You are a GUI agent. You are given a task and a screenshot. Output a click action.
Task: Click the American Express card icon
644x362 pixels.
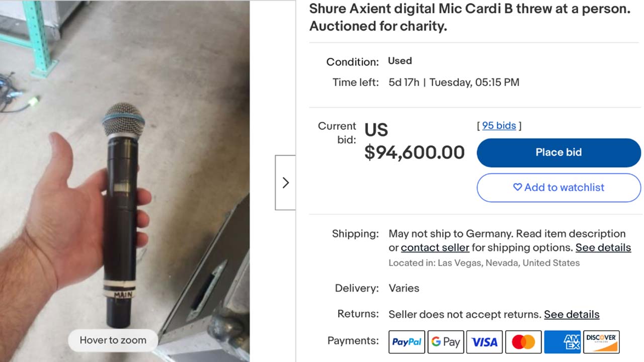(562, 342)
